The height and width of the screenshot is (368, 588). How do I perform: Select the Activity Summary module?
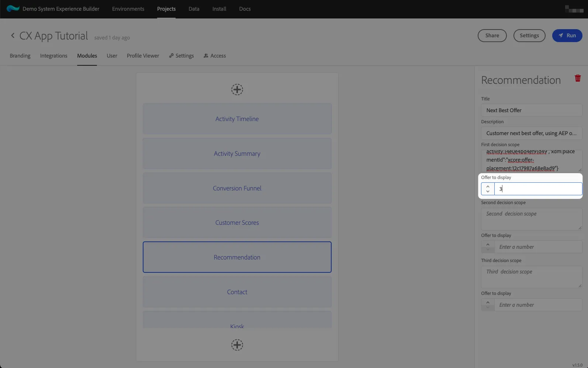(x=237, y=154)
